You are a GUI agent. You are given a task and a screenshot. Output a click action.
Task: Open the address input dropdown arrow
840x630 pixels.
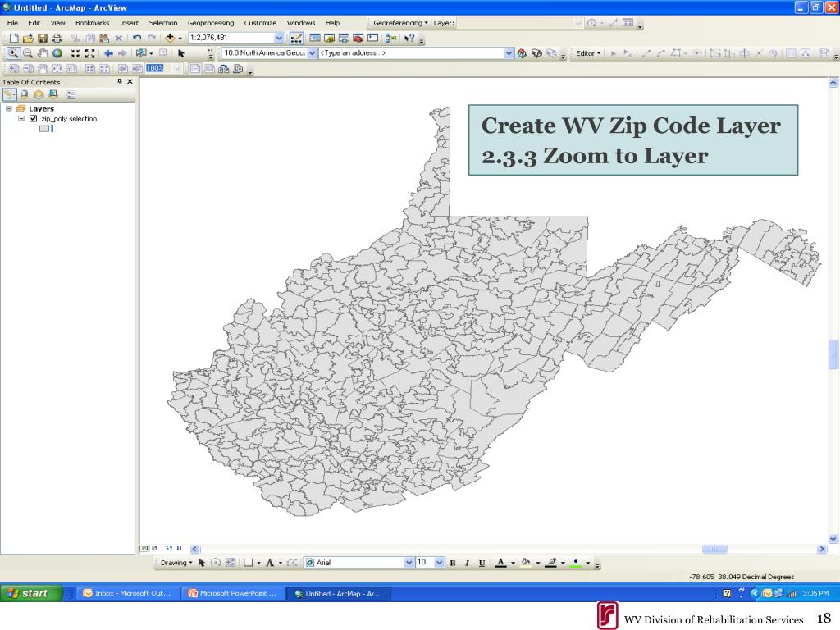(509, 53)
